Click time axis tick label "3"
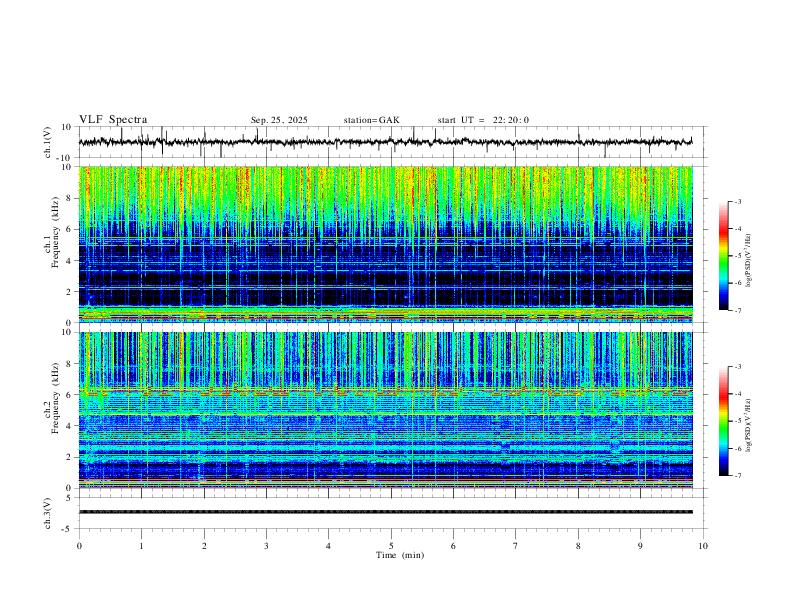The width and height of the screenshot is (792, 612). pos(266,546)
